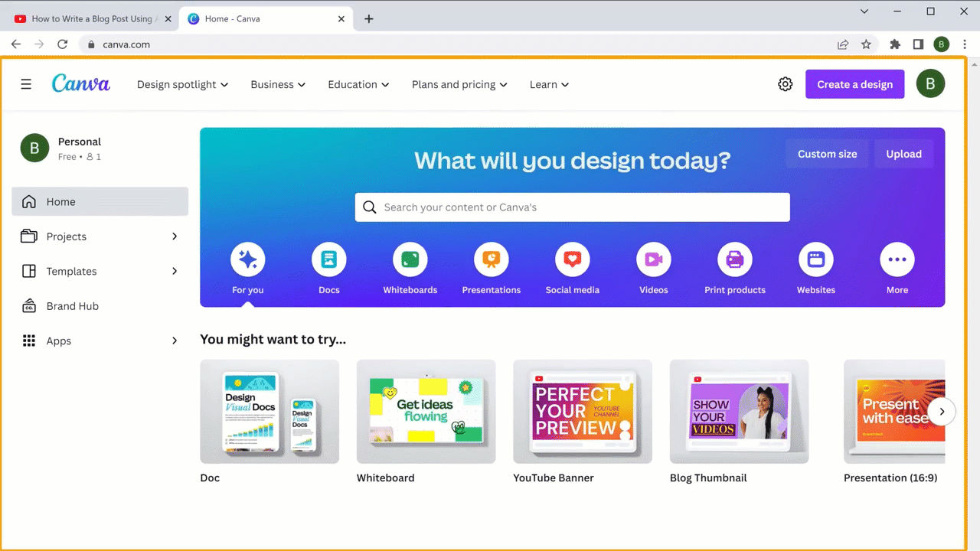Screen dimensions: 980x551
Task: Open the Chrome three-dot menu
Action: [964, 44]
